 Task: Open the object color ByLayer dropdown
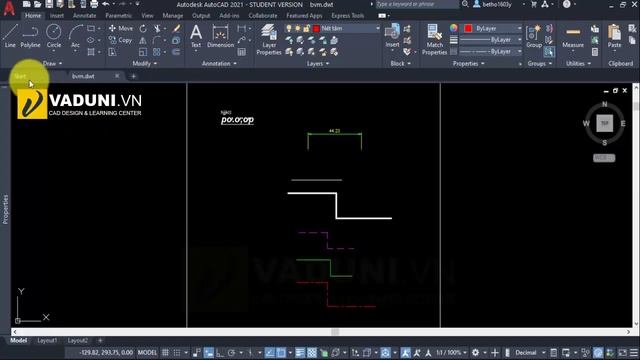519,28
